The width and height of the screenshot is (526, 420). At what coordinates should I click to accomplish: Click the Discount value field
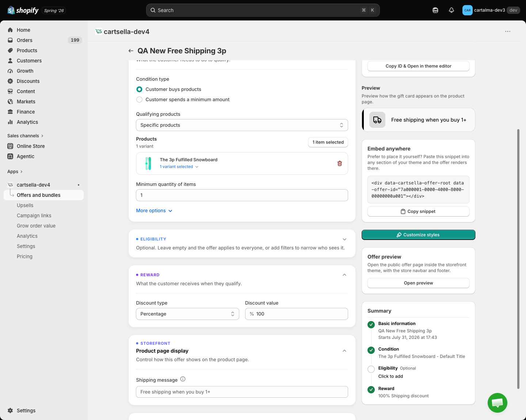pos(296,314)
